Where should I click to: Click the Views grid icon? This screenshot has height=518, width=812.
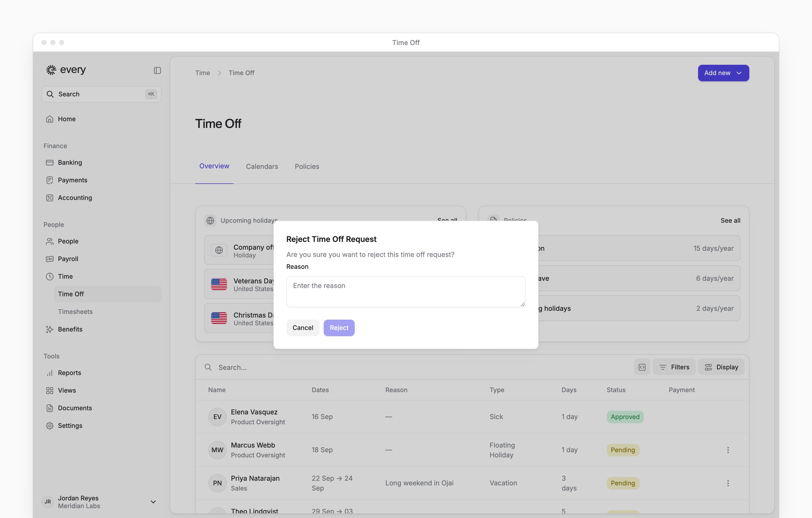coord(49,391)
